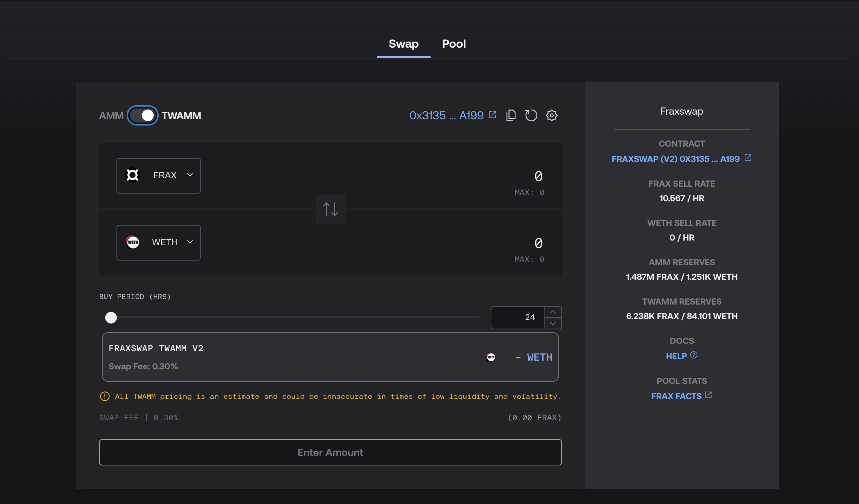Expand the FRAX selector chevron
The width and height of the screenshot is (859, 504).
[x=190, y=175]
